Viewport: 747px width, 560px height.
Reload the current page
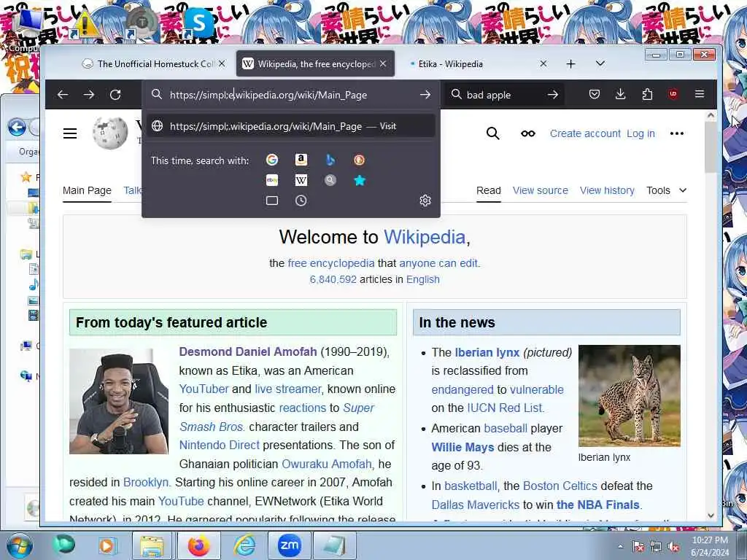pos(115,94)
